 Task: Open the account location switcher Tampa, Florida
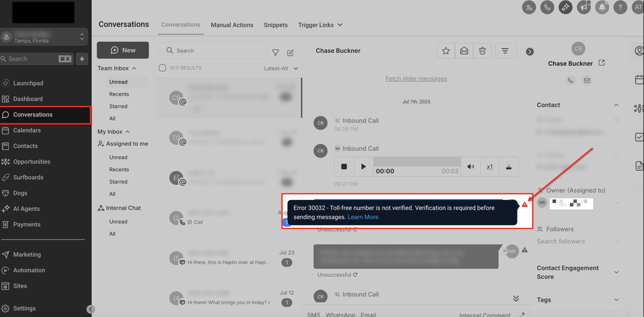tap(44, 37)
